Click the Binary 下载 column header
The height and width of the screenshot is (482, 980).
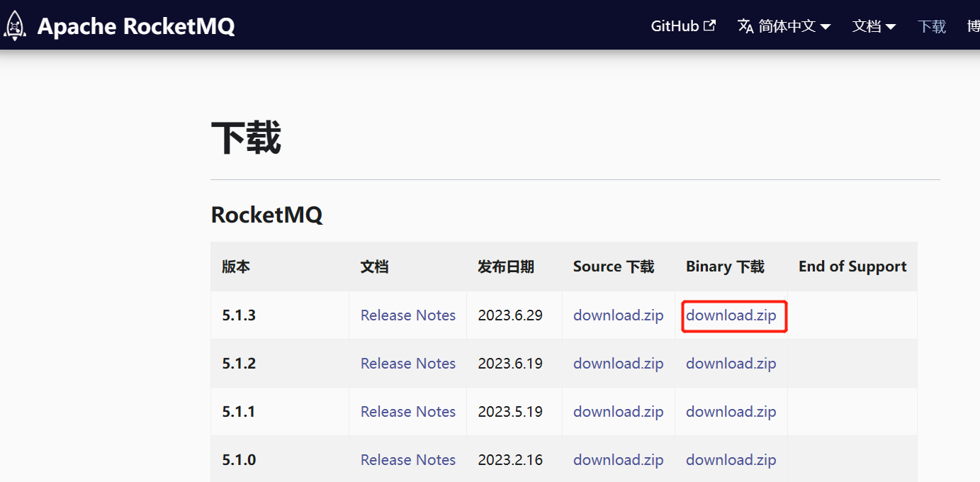coord(724,266)
